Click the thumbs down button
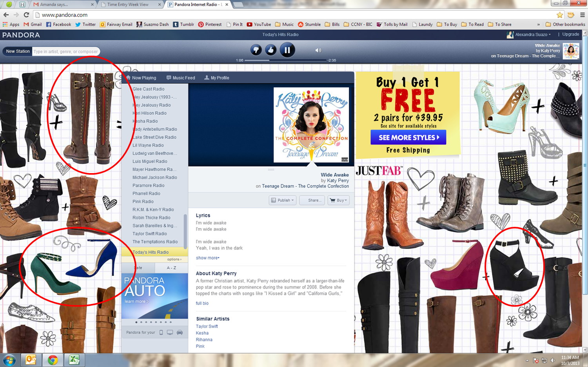 pyautogui.click(x=256, y=50)
